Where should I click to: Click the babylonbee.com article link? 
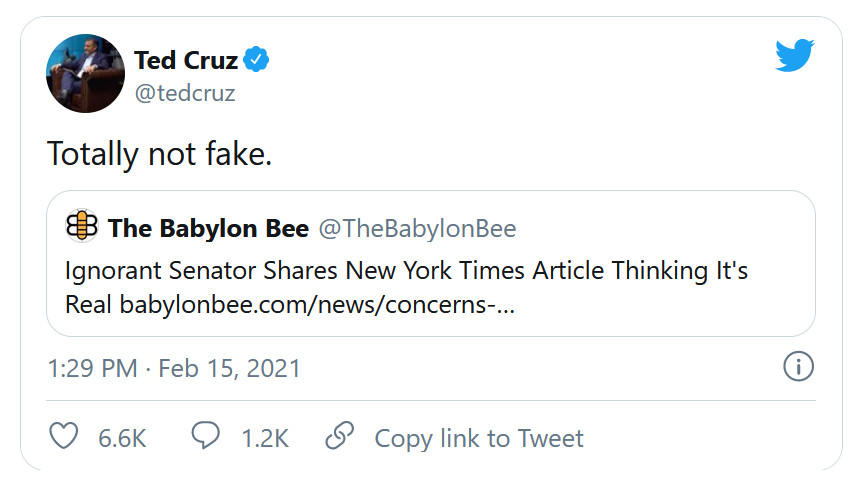[x=317, y=304]
